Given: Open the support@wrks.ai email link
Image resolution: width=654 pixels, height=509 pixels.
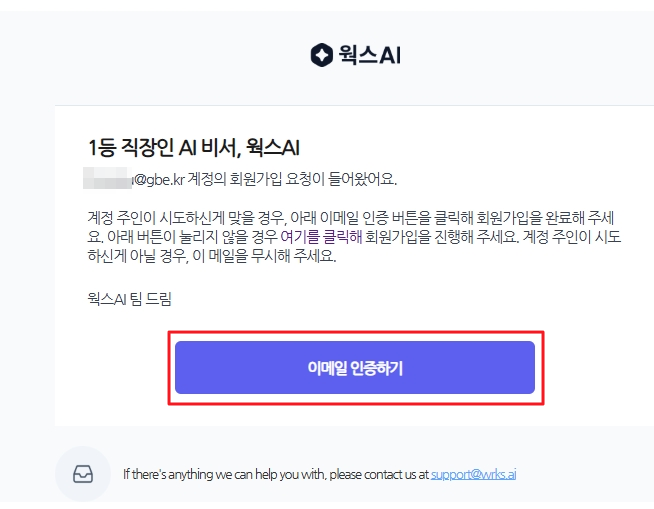Looking at the screenshot, I should click(x=473, y=474).
